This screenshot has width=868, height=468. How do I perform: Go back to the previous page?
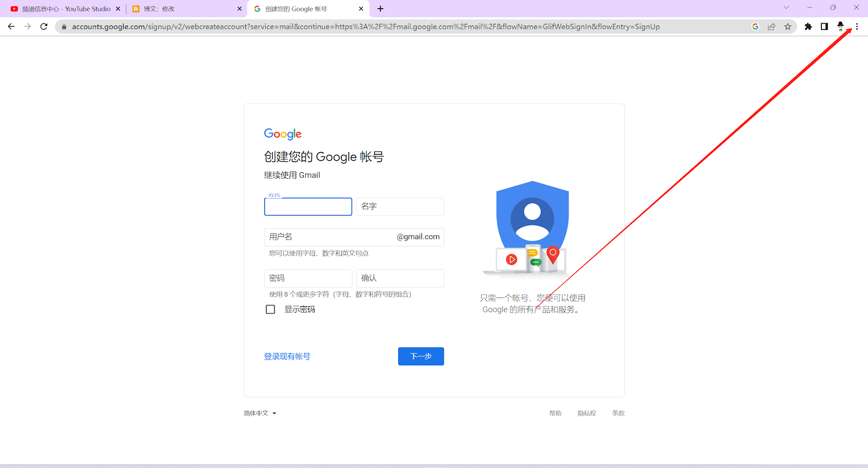[11, 27]
